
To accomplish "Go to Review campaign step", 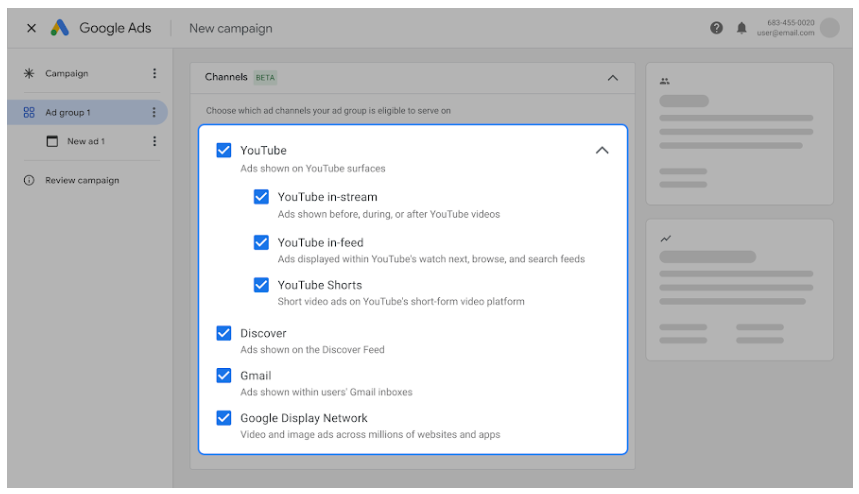I will [x=81, y=181].
